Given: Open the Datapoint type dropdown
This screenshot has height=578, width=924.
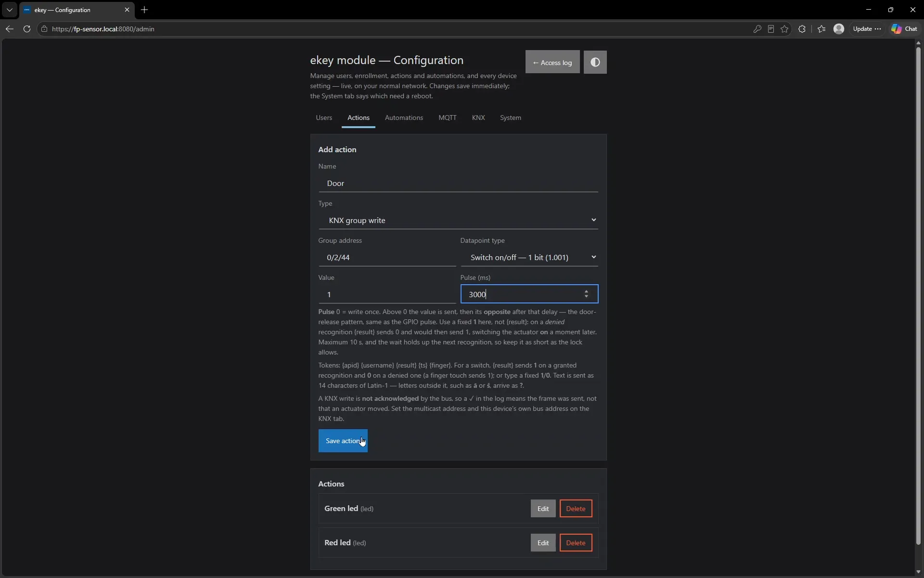Looking at the screenshot, I should click(529, 257).
